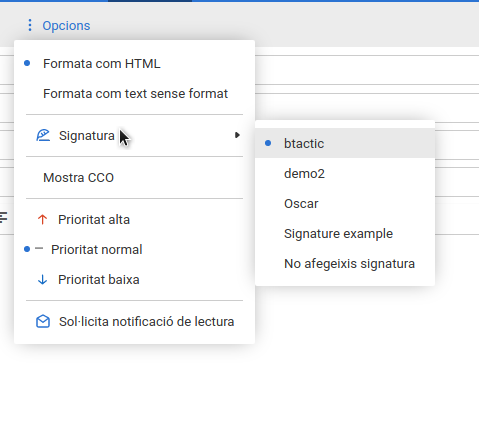Select Signature example entry
This screenshot has height=441, width=479.
click(x=345, y=233)
